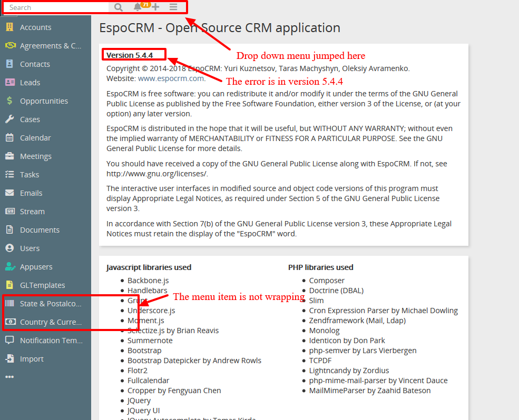Viewport: 519px width, 420px height.
Task: Open the Stream menu label
Action: pyautogui.click(x=32, y=212)
